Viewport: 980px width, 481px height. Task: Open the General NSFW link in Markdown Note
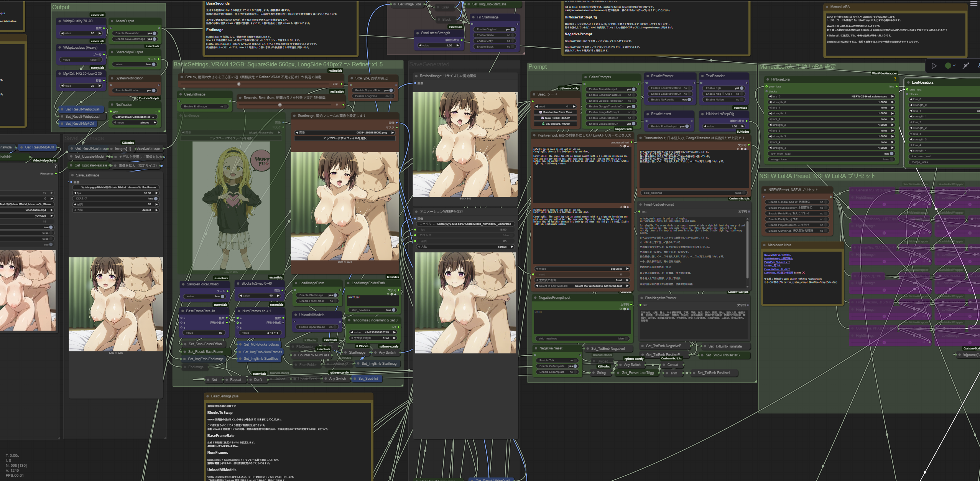[x=777, y=255]
